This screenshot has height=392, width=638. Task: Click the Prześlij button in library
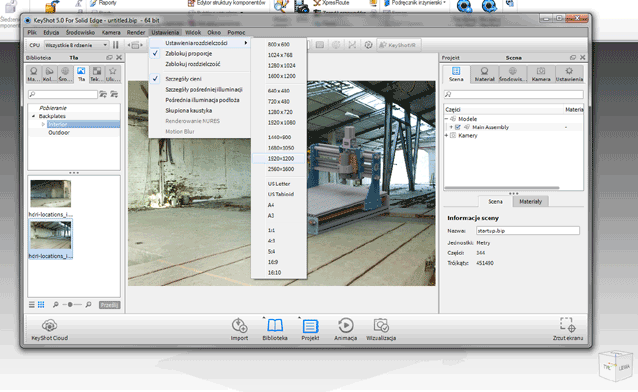tap(109, 305)
